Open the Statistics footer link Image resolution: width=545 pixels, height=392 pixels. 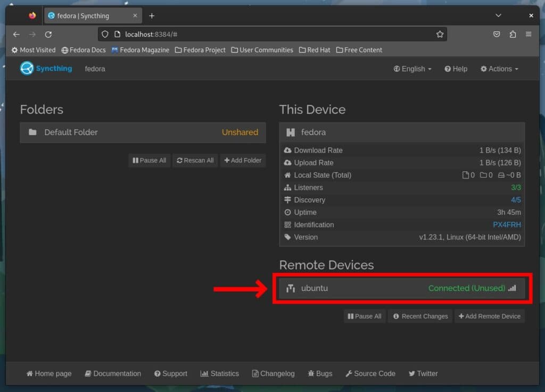click(220, 373)
